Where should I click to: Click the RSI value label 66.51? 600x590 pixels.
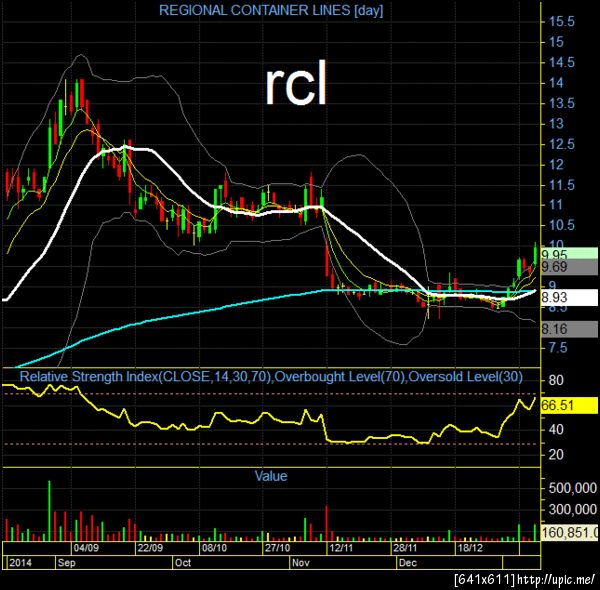pos(570,405)
